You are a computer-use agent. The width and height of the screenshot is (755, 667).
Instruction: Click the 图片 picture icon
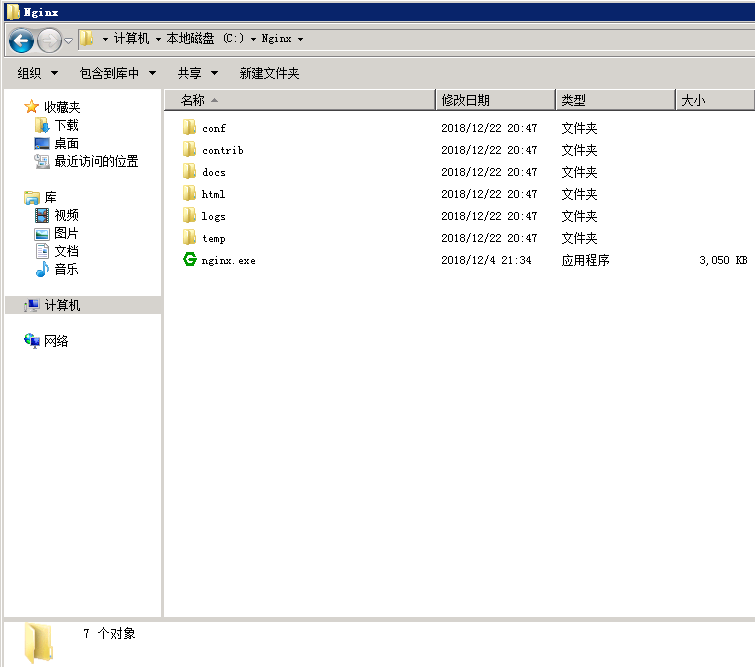pyautogui.click(x=42, y=234)
